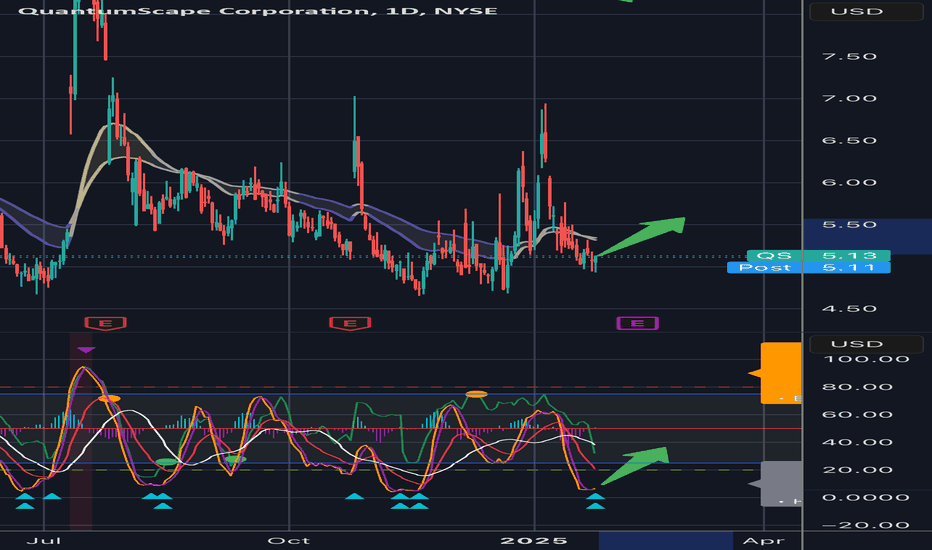The height and width of the screenshot is (550, 932).
Task: Click the blue highlighted band on the price scale
Action: point(867,237)
